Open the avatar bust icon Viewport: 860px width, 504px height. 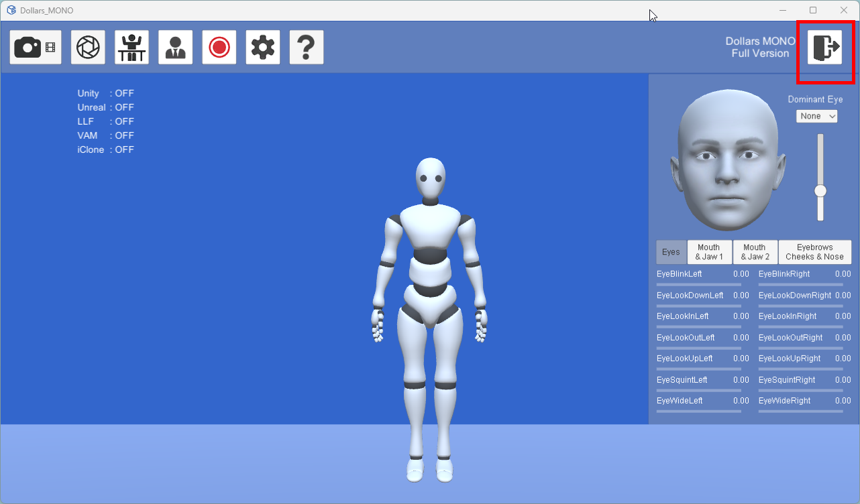pos(176,48)
